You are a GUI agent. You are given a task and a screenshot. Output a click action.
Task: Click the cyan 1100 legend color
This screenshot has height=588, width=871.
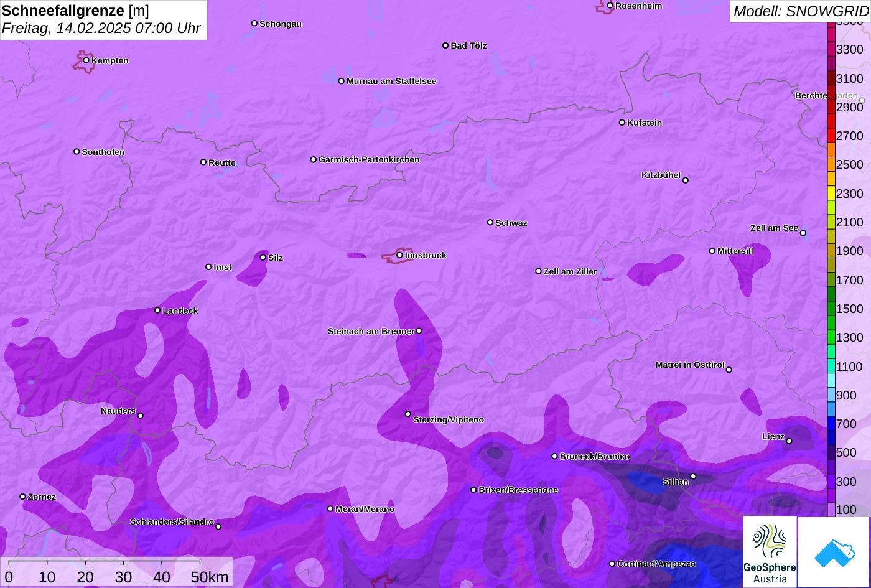pyautogui.click(x=831, y=366)
